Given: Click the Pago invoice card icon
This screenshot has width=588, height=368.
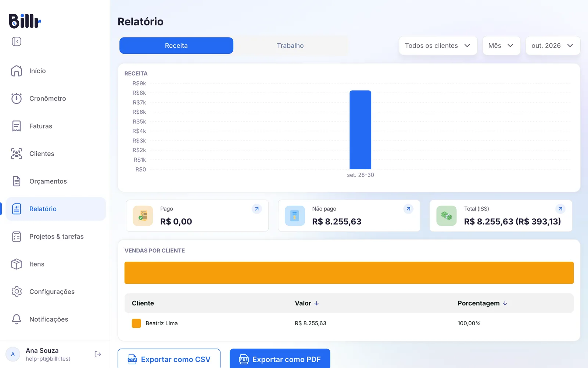Looking at the screenshot, I should tap(143, 216).
